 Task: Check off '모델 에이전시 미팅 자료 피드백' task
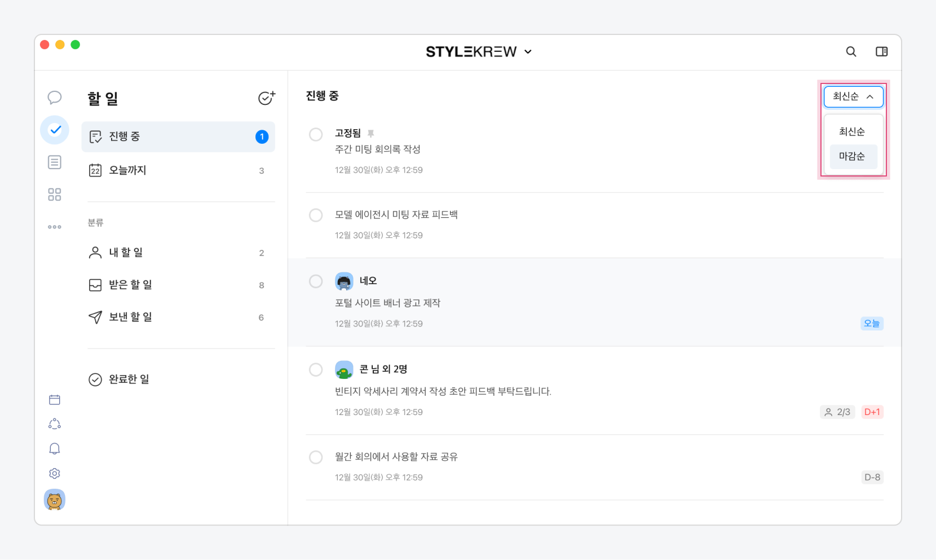click(316, 215)
